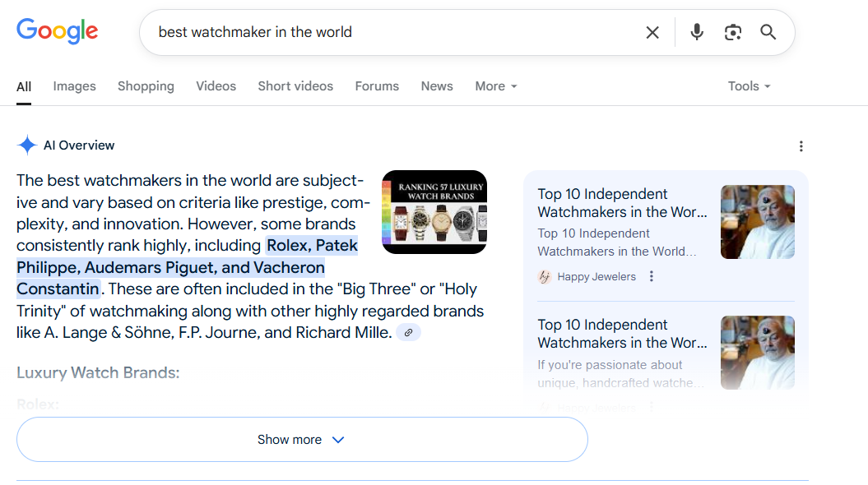Viewport: 868px width, 485px height.
Task: Click the highlighted Rolex, Patek Philippe text
Action: point(187,267)
